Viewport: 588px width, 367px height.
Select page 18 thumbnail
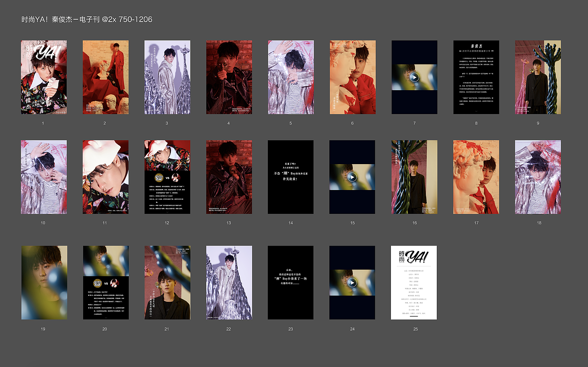pyautogui.click(x=538, y=177)
